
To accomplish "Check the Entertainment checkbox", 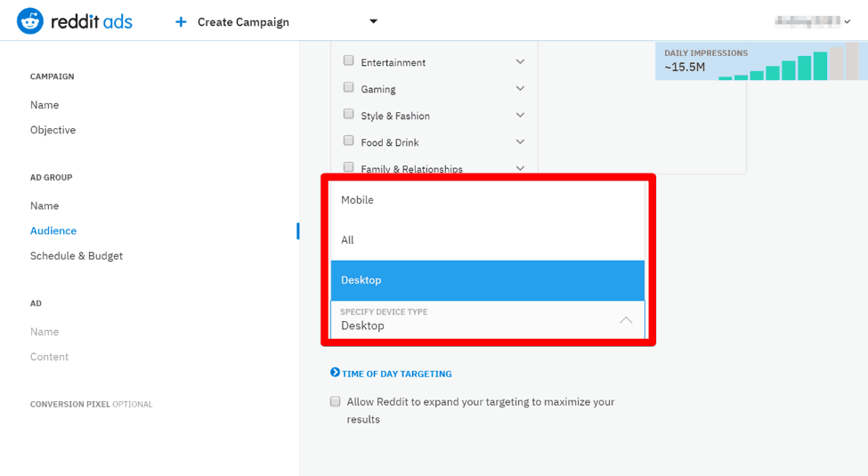I will pos(349,61).
